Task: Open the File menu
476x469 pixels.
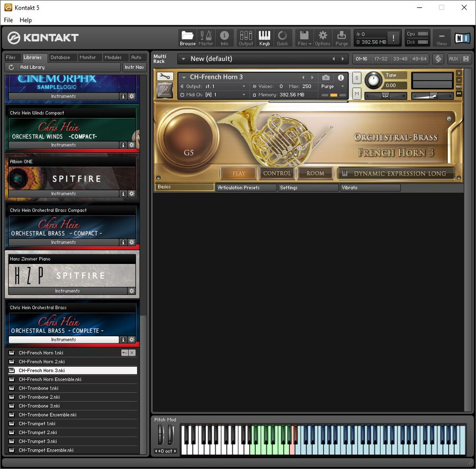Action: coord(8,20)
